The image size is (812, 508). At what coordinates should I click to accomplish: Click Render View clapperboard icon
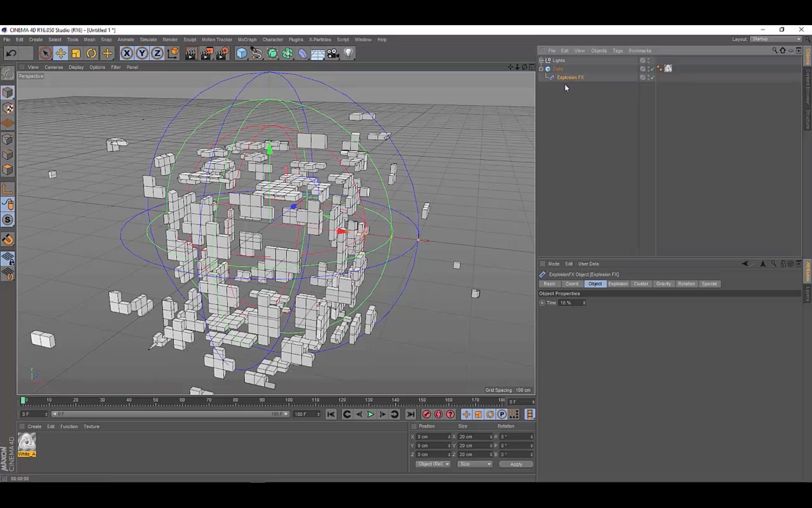[191, 53]
